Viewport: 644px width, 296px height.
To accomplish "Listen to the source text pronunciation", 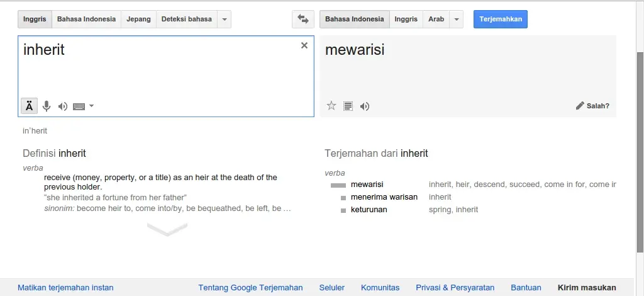I will click(62, 106).
